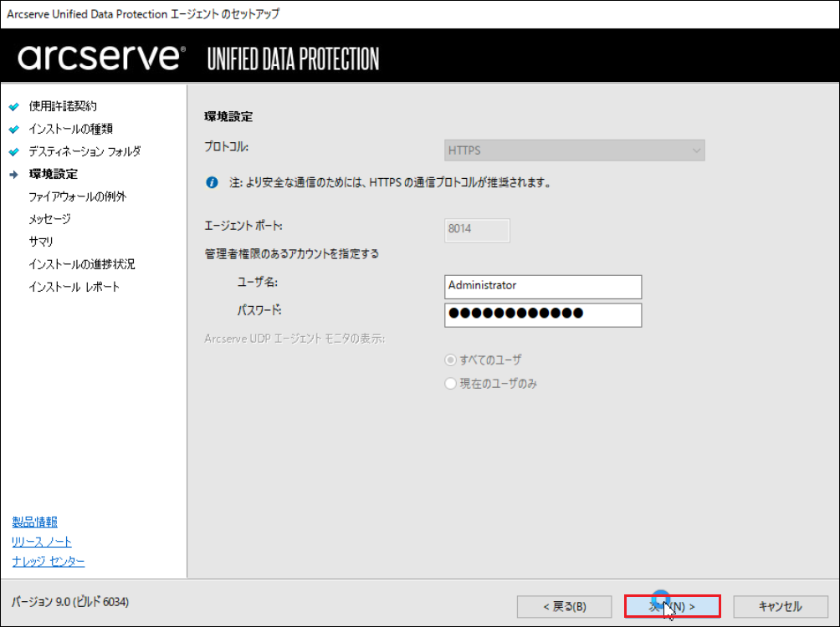Cancel setup with キャンセル button
The image size is (840, 627).
point(781,607)
